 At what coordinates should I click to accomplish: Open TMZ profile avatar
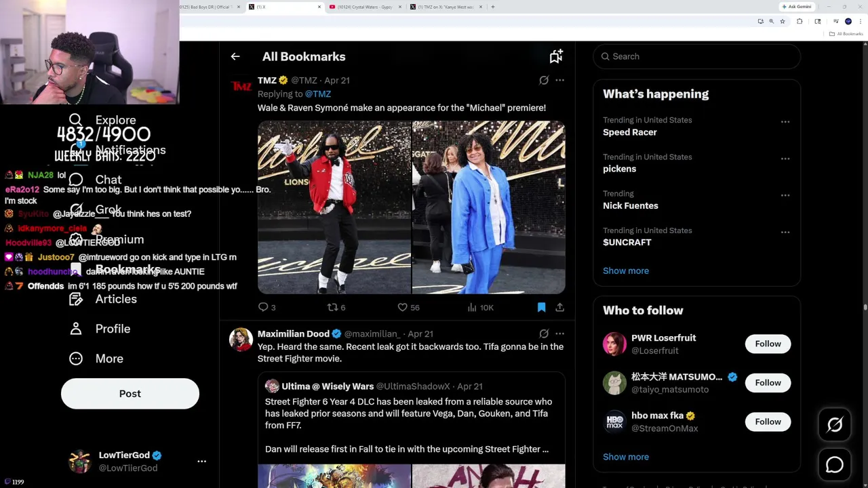pyautogui.click(x=241, y=86)
